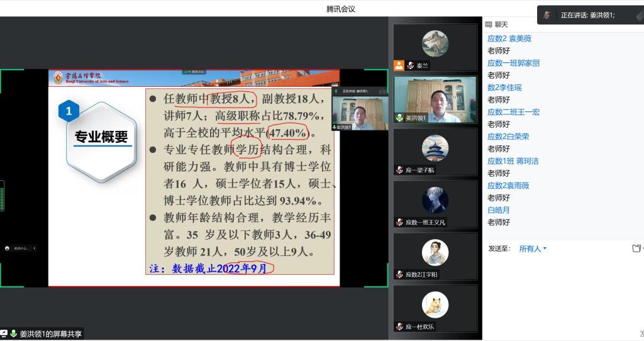Screen dimensions: 644x341
Task: Click green microphone in bottom-left sharing label
Action: tap(13, 334)
